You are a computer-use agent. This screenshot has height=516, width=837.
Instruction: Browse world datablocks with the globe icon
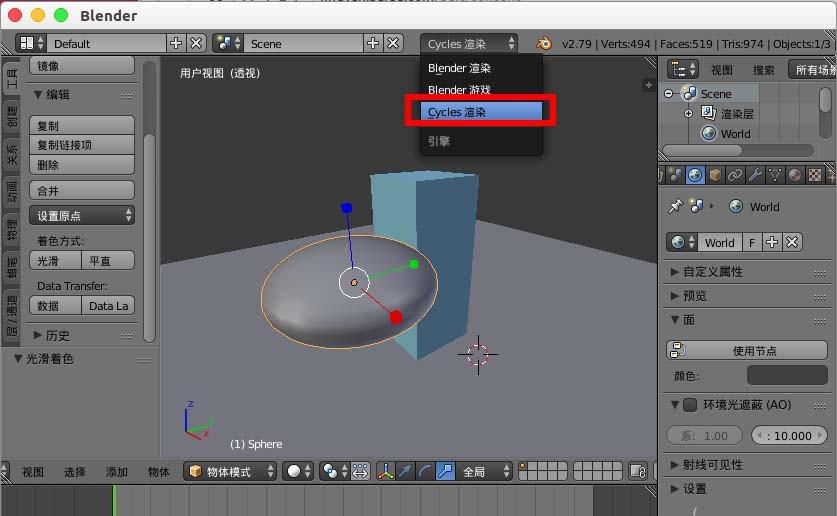[682, 242]
